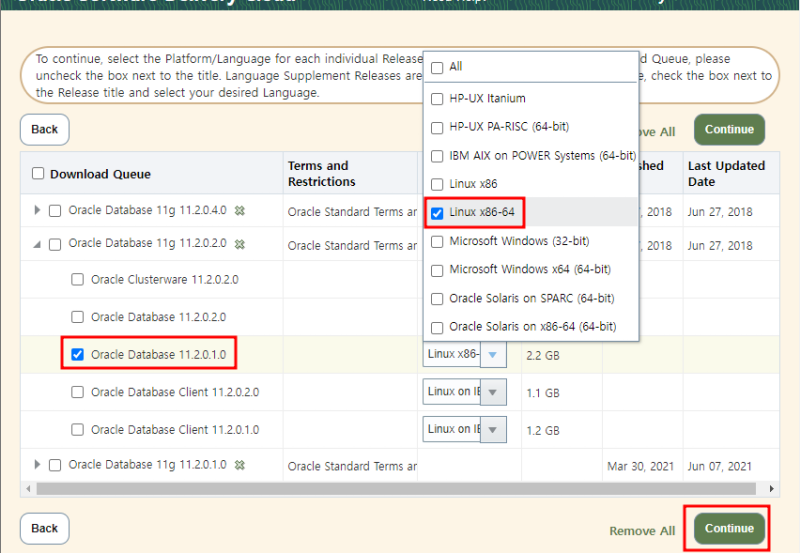Select Microsoft Windows x64 (64-bit) option
Screen dimensions: 800x553
click(437, 270)
